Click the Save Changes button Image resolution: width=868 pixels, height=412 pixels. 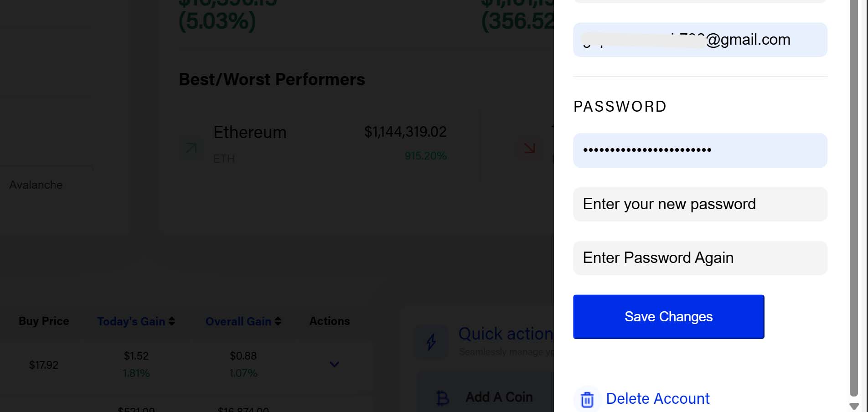[668, 317]
